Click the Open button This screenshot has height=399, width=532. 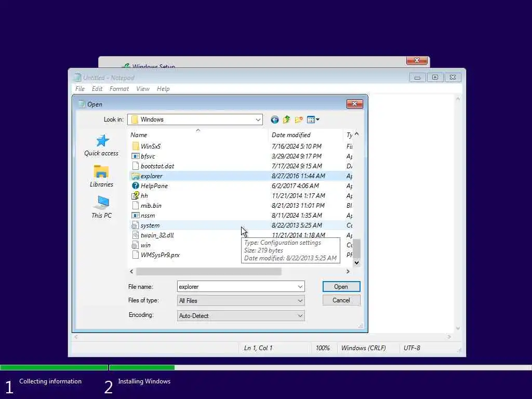coord(341,287)
